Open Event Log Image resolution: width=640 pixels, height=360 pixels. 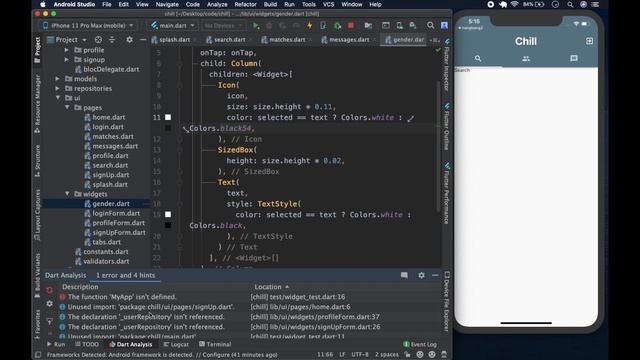[x=420, y=344]
